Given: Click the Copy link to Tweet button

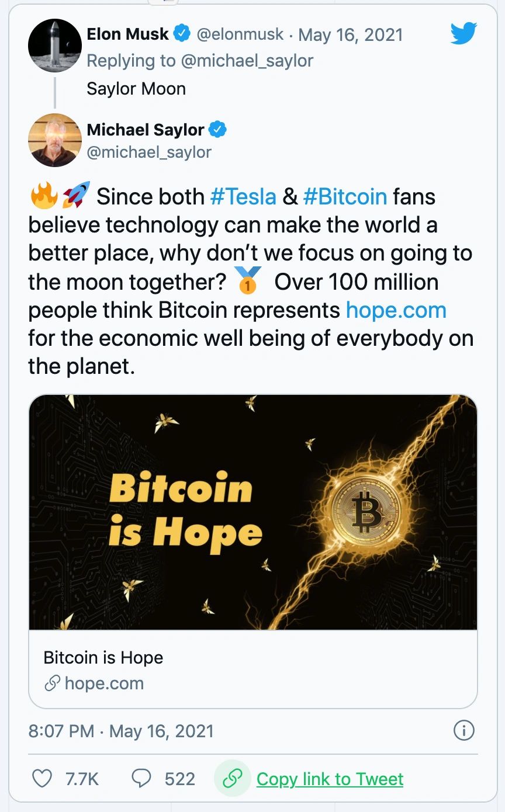Looking at the screenshot, I should click(331, 779).
